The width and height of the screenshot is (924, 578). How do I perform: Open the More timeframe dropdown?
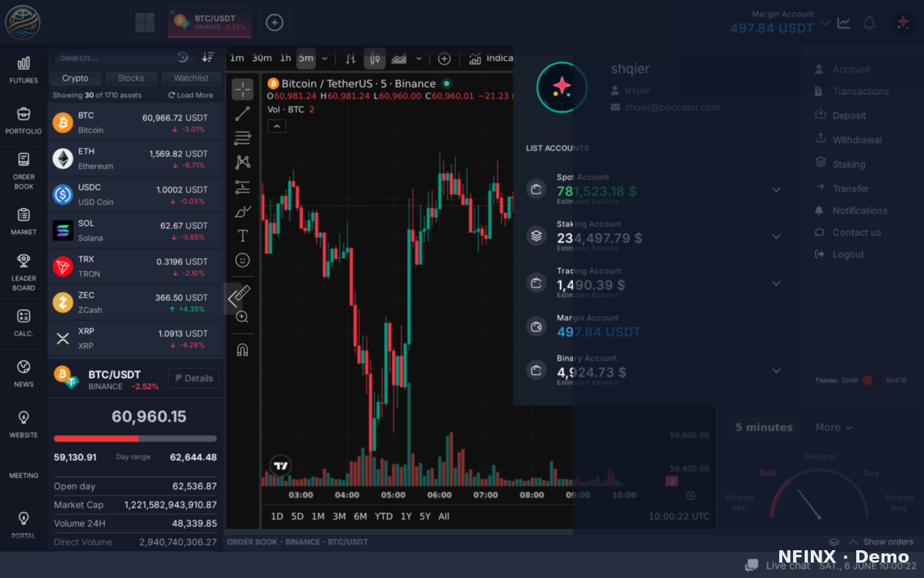[834, 428]
